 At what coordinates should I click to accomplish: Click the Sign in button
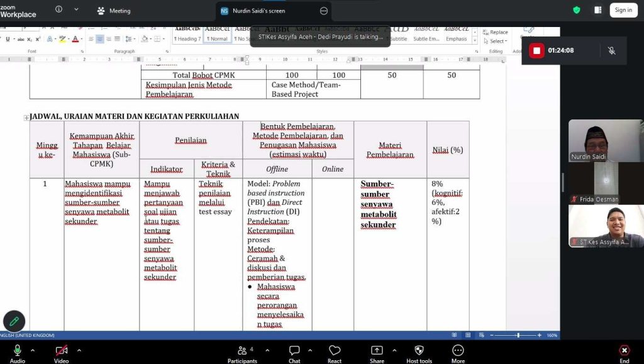623,10
